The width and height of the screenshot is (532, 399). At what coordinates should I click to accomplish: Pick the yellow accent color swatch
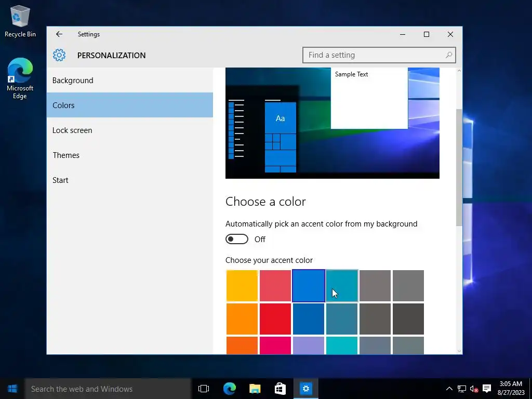tap(242, 286)
